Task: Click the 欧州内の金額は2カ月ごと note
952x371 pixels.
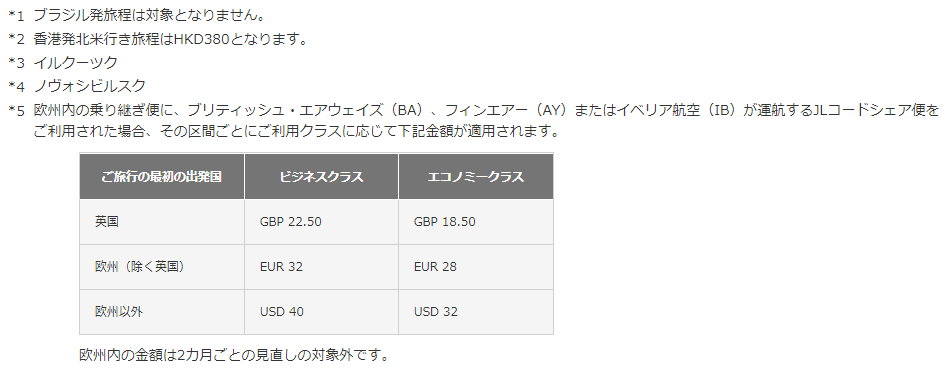Action: coord(234,355)
